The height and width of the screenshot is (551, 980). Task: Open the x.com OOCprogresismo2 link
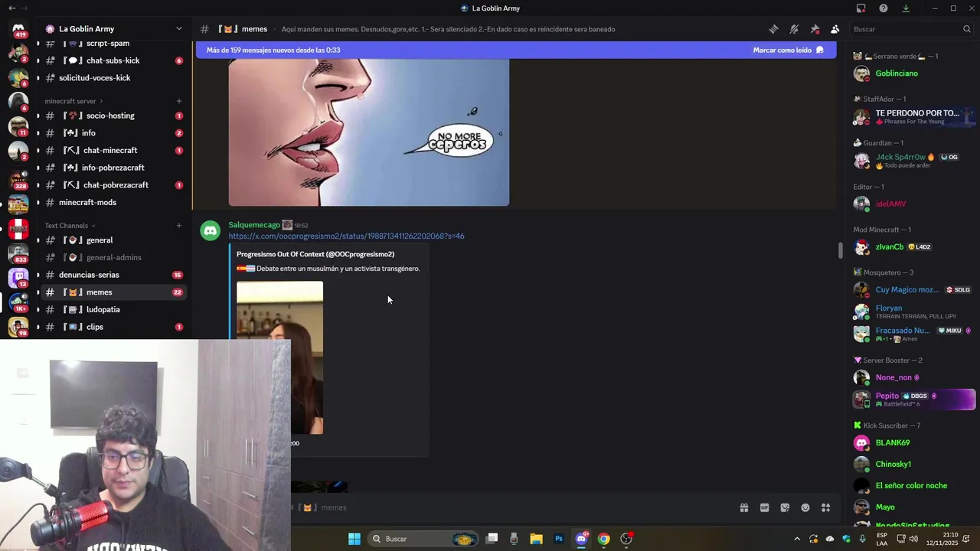pos(346,236)
